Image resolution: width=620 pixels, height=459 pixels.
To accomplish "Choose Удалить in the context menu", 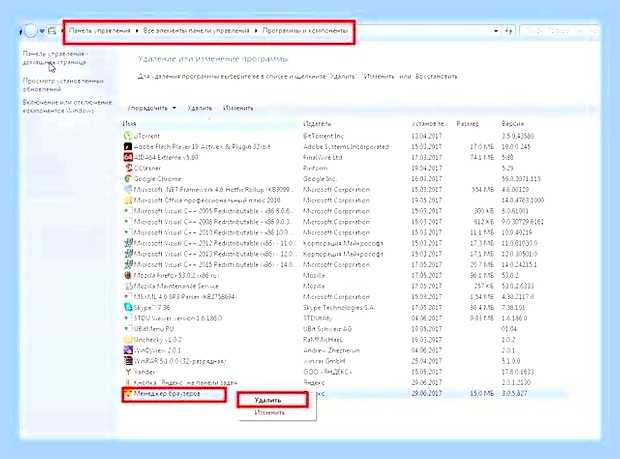I will point(268,400).
